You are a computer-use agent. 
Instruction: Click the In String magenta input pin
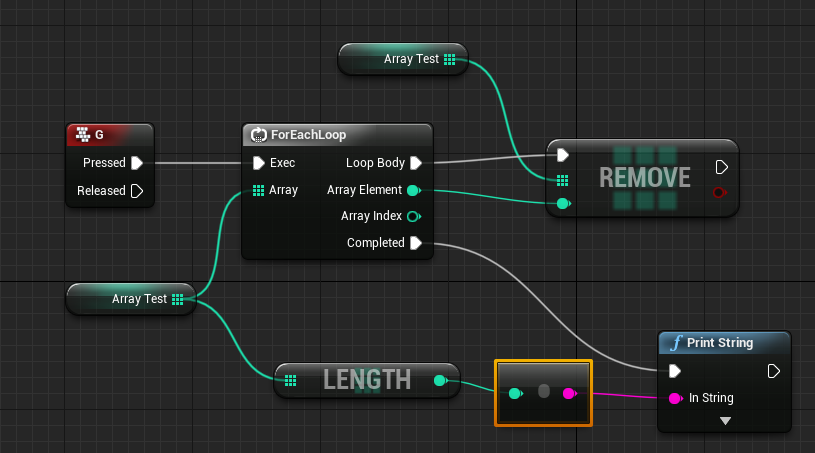tap(675, 398)
